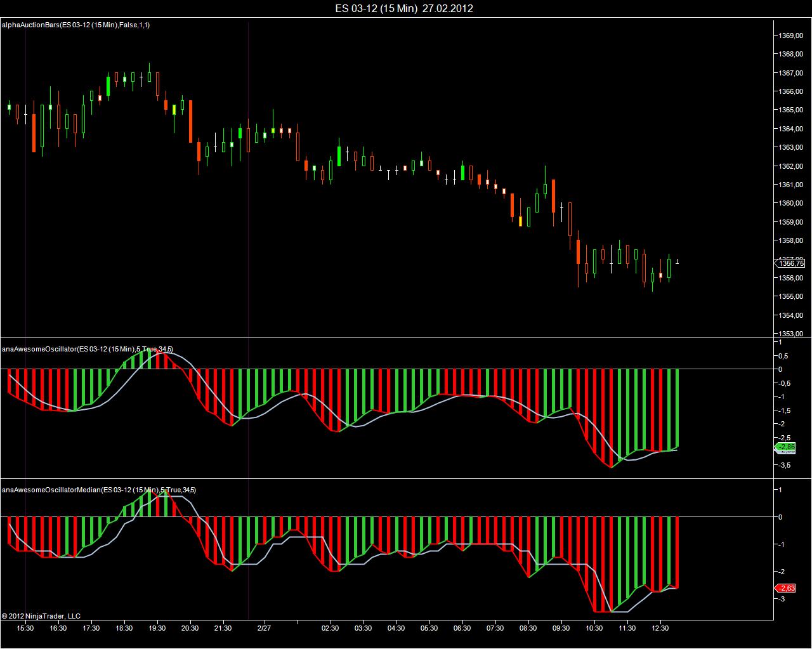This screenshot has height=649, width=812.
Task: Click the 1354,00 price axis label
Action: coord(792,315)
